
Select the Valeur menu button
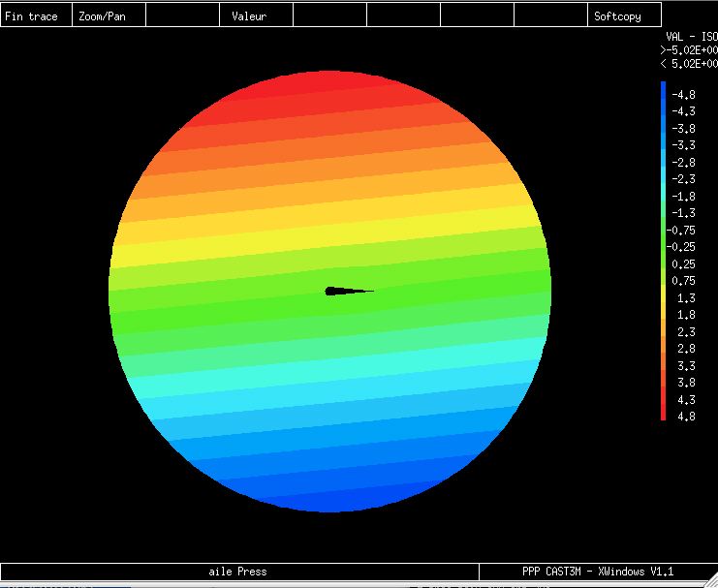(256, 15)
